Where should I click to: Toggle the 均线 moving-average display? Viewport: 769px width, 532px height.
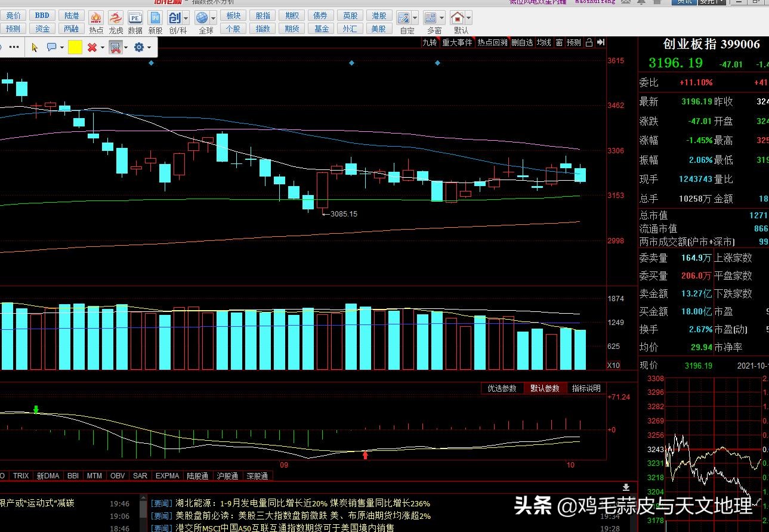point(543,42)
